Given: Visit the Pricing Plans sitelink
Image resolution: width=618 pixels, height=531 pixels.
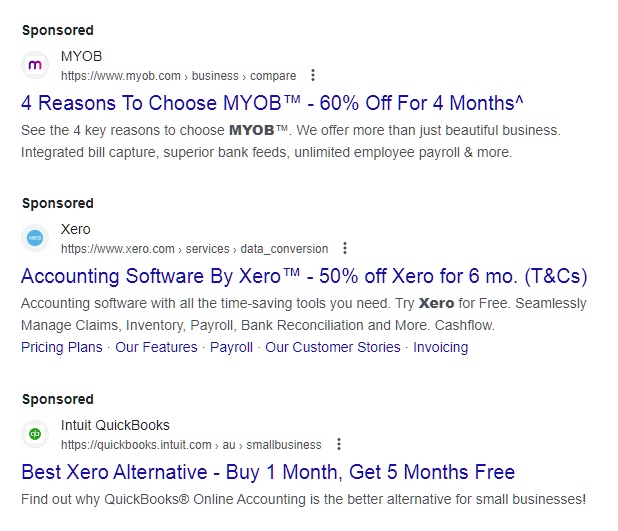Looking at the screenshot, I should (62, 347).
